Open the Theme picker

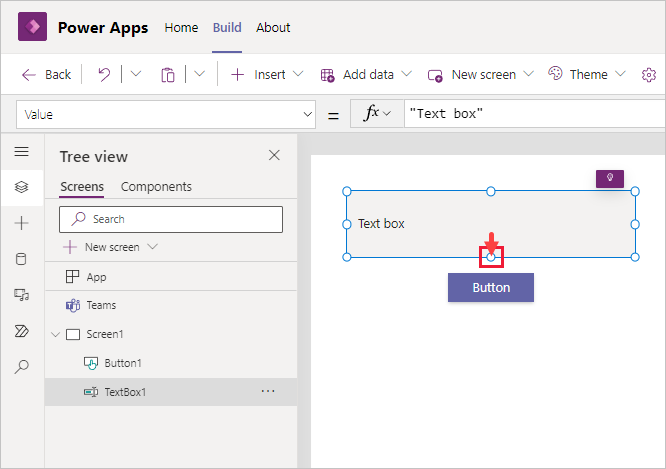(x=587, y=75)
